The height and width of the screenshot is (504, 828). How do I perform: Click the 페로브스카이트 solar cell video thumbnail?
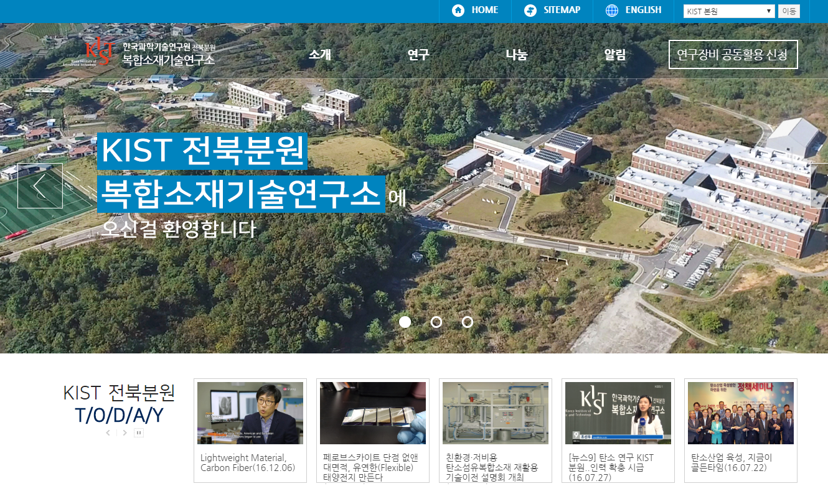tap(372, 413)
